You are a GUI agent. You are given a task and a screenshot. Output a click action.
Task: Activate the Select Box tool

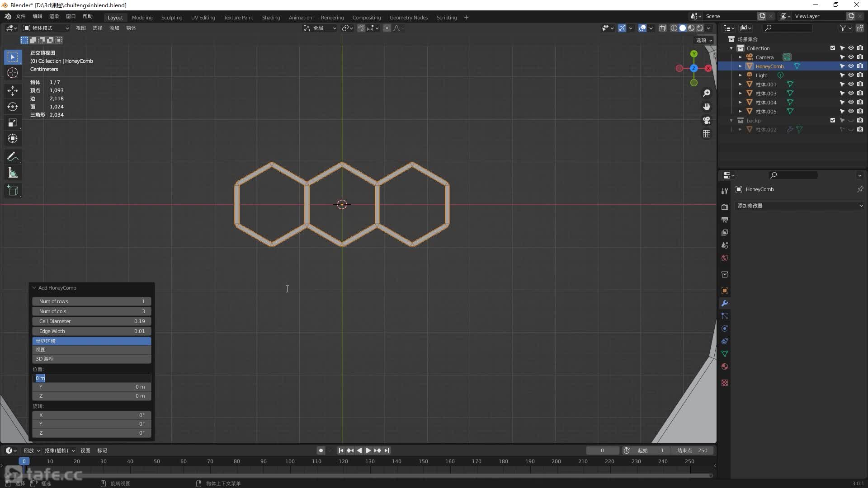13,57
